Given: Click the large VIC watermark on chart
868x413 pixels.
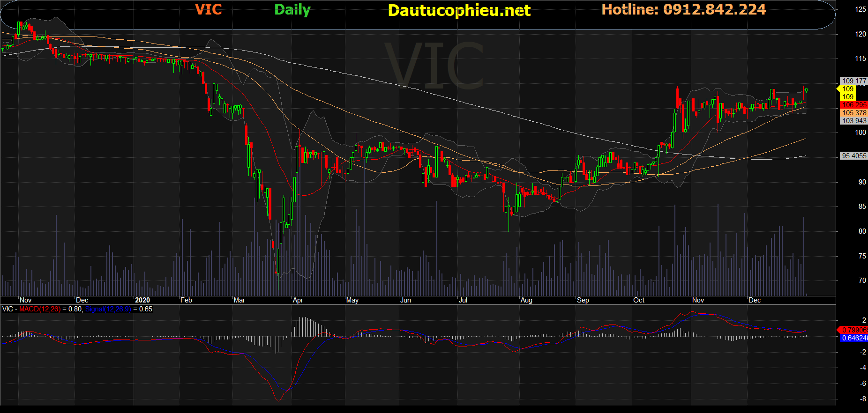Looking at the screenshot, I should pyautogui.click(x=434, y=66).
